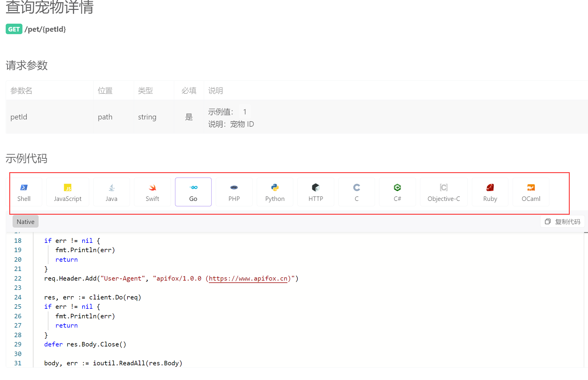This screenshot has width=588, height=380.
Task: Select the Native variant tab
Action: coord(25,222)
